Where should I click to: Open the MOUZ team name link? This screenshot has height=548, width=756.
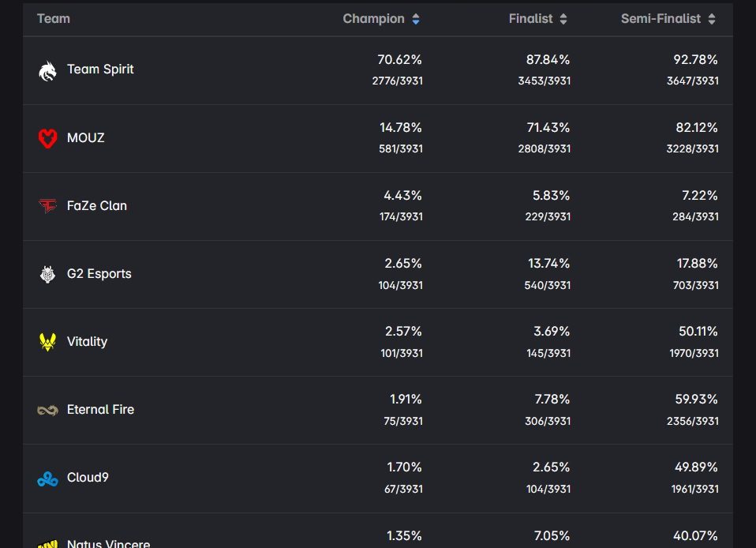coord(86,137)
